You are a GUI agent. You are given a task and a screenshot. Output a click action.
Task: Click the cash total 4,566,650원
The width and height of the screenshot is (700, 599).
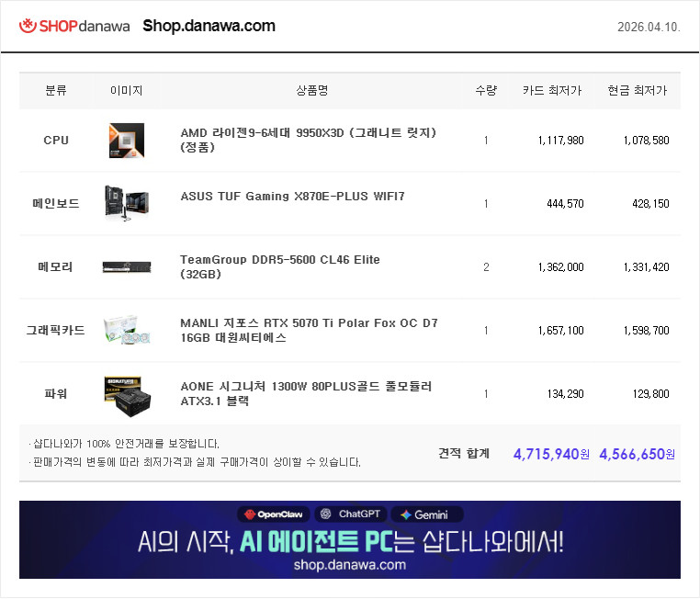coord(637,455)
